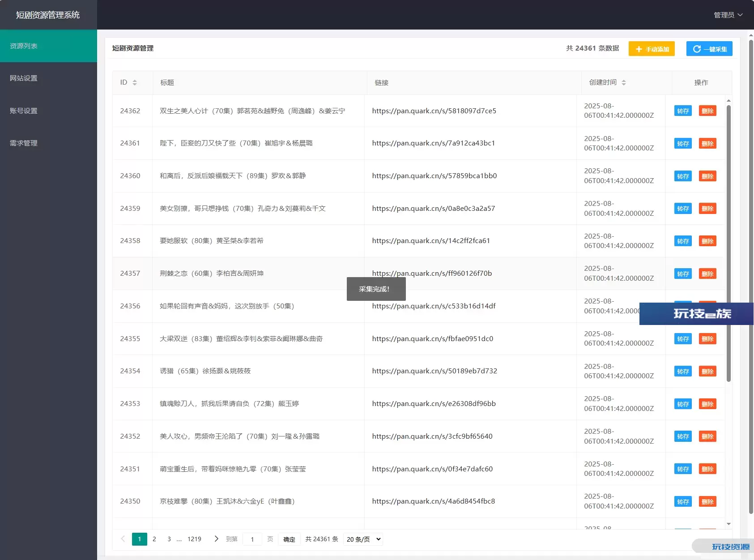The width and height of the screenshot is (754, 560).
Task: Click the 一键采集 refresh button
Action: tap(709, 49)
